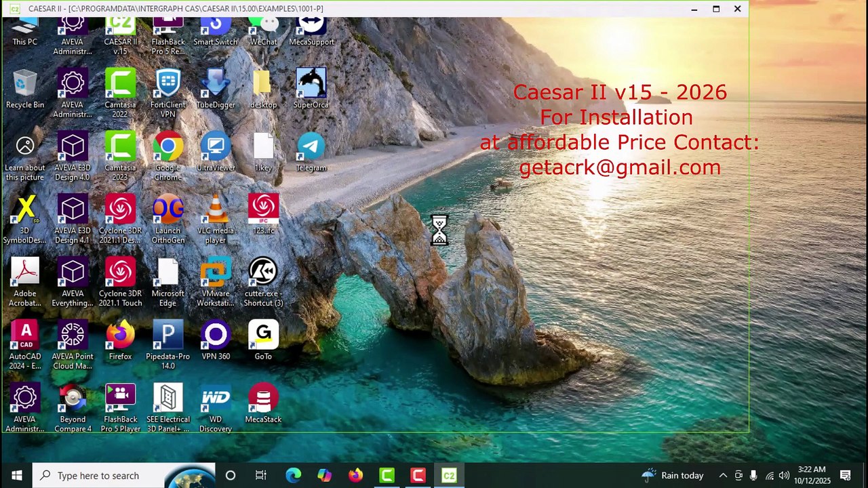The height and width of the screenshot is (488, 868).
Task: Select the Google Chrome desktop shortcut
Action: (167, 157)
